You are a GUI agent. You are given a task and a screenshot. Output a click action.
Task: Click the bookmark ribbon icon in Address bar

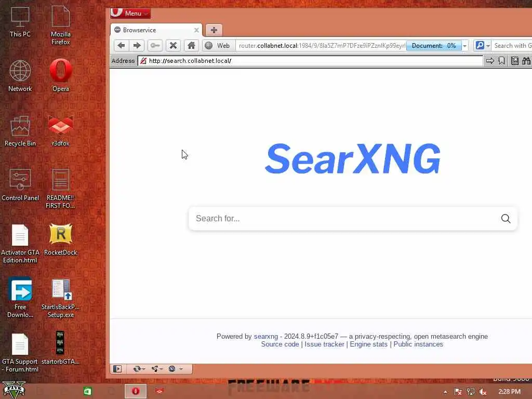pos(501,61)
